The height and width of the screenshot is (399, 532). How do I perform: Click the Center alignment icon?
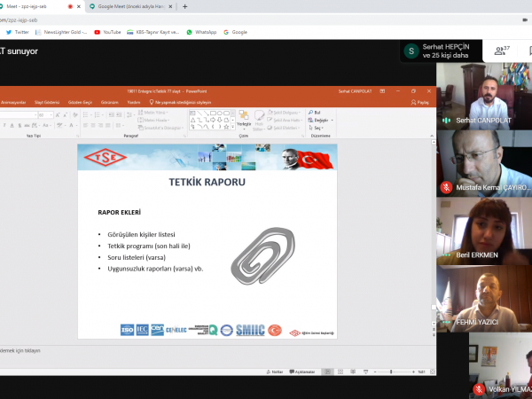[x=93, y=125]
